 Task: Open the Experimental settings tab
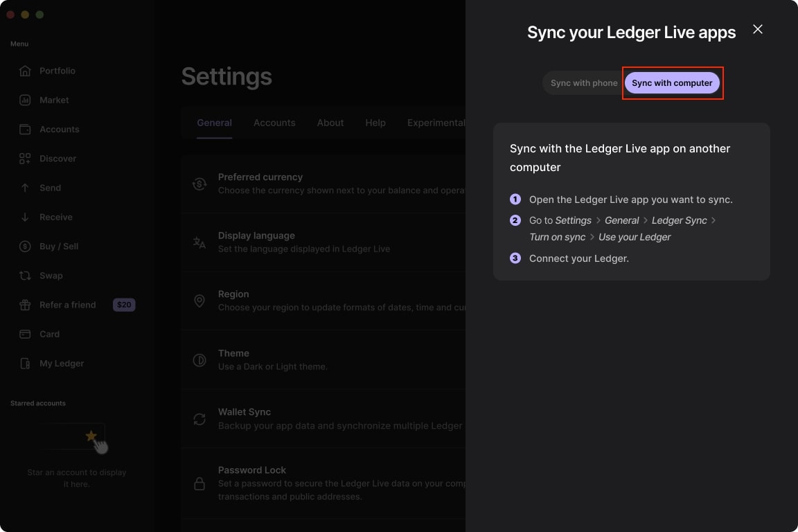click(x=436, y=123)
